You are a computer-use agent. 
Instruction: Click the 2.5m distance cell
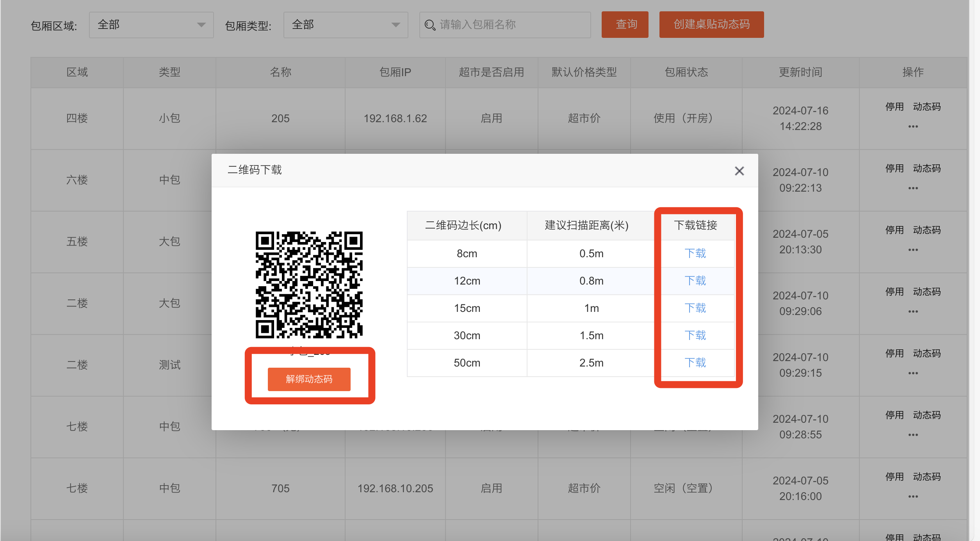tap(591, 363)
